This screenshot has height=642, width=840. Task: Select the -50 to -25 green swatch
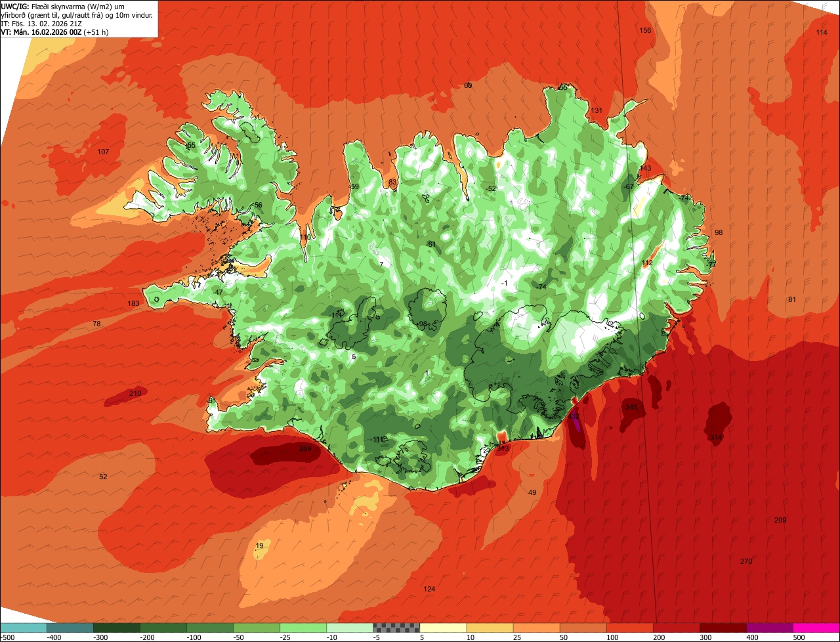coord(257,628)
